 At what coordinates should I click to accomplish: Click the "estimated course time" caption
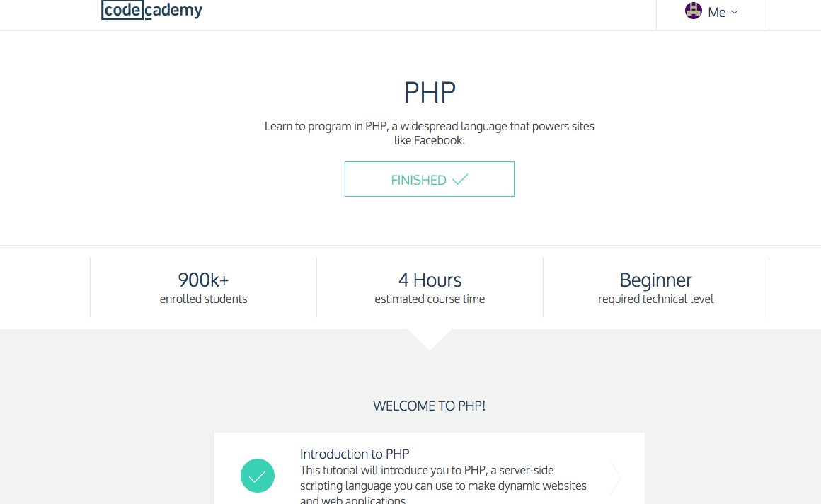pos(430,299)
